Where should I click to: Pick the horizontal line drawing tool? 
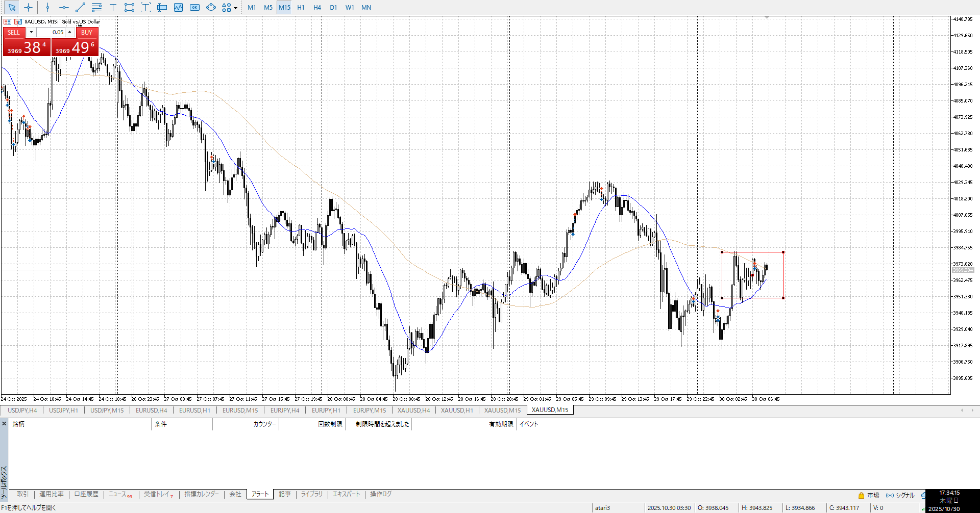coord(64,7)
